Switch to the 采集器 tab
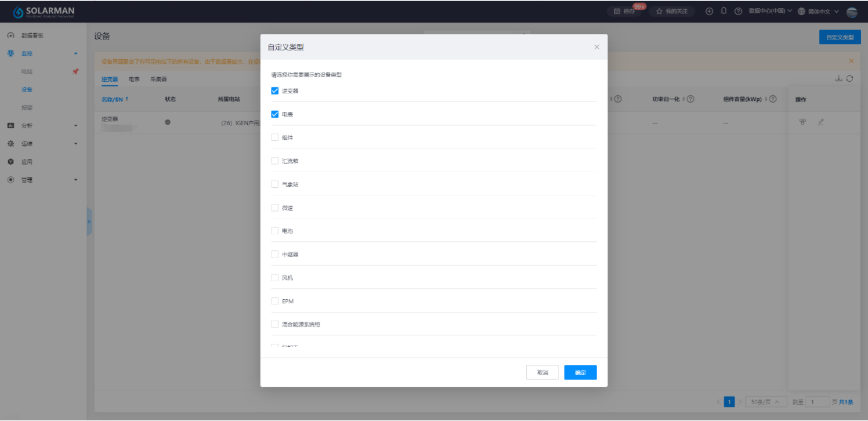This screenshot has width=868, height=421. (x=158, y=79)
